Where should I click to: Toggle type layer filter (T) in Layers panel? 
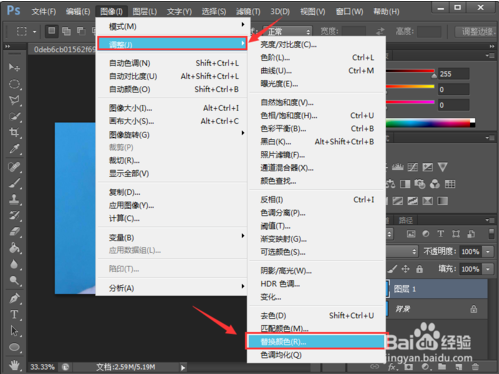[441, 234]
